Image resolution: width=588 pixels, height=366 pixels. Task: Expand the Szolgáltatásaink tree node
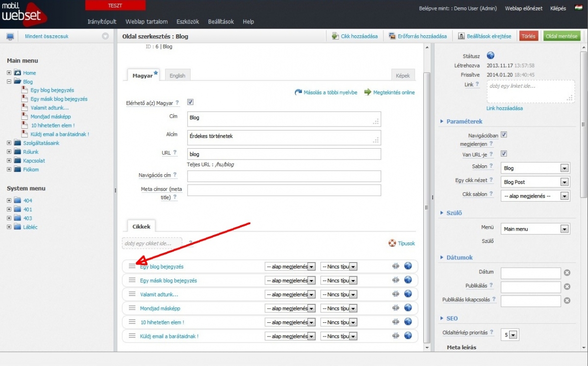click(x=9, y=143)
